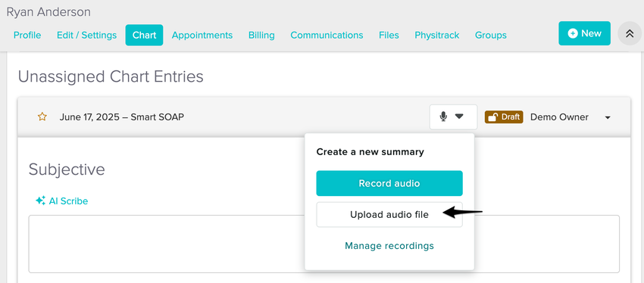Click the plus icon on the New button

[x=573, y=33]
